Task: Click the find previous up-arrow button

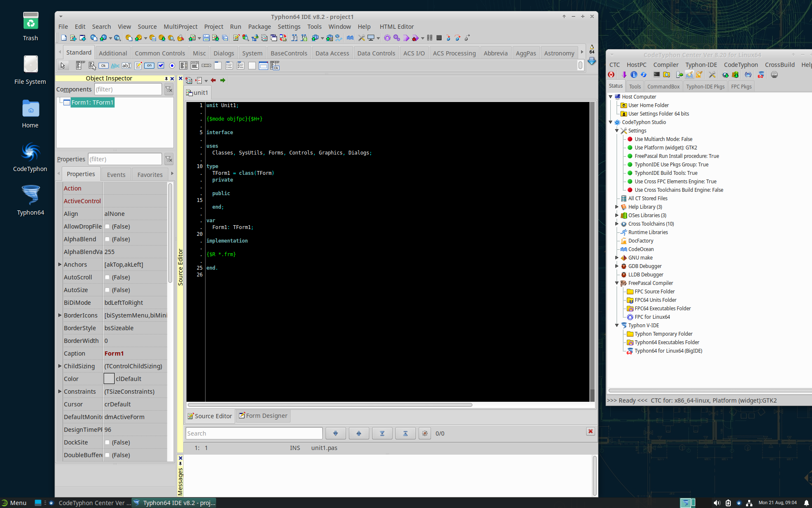Action: click(x=359, y=433)
